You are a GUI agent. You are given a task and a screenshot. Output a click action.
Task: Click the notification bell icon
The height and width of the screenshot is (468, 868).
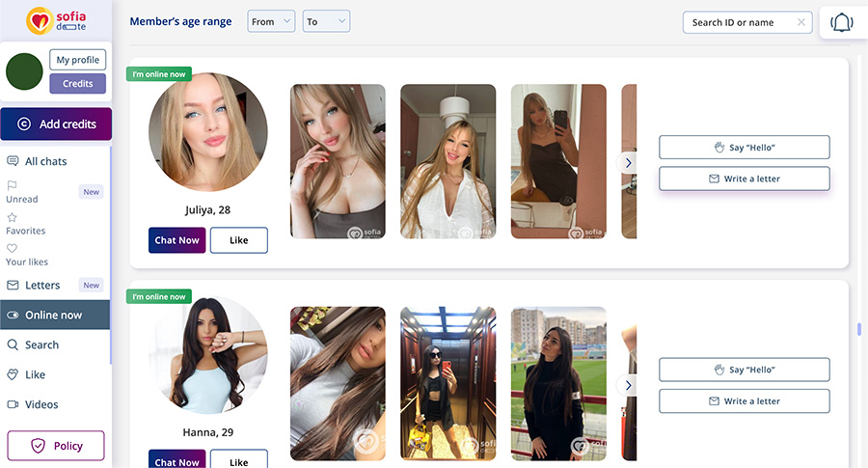point(842,23)
